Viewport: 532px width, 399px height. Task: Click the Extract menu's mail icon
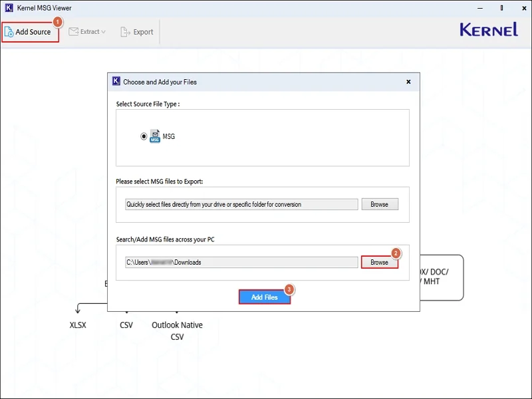click(74, 31)
